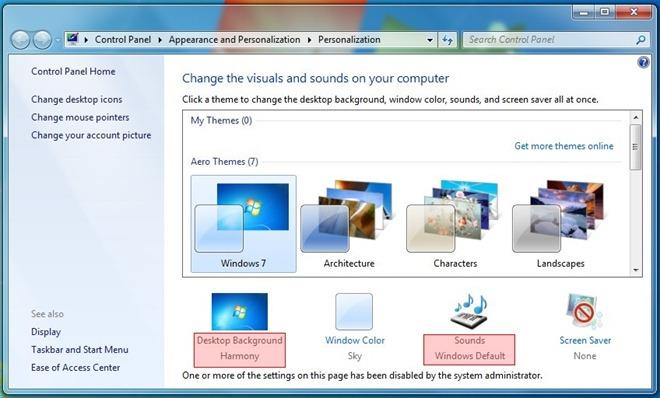Select the Personalization breadcrumb
This screenshot has width=660, height=398.
[349, 40]
